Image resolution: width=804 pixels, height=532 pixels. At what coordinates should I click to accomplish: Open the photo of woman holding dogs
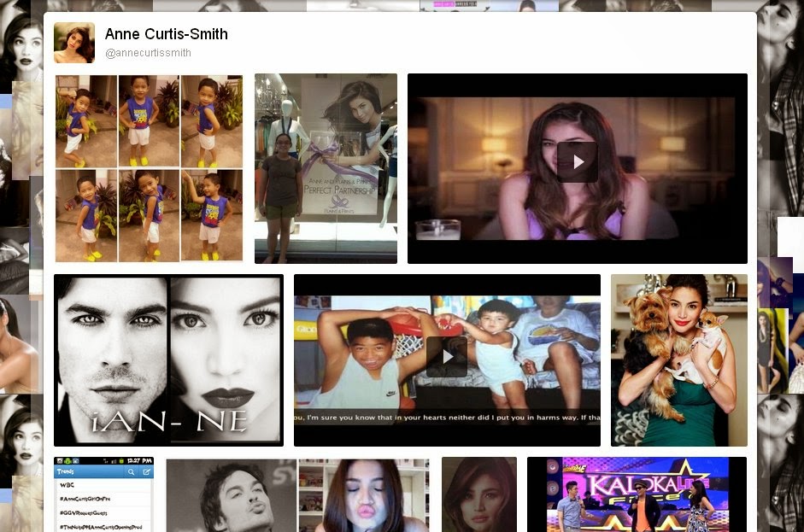pos(678,360)
